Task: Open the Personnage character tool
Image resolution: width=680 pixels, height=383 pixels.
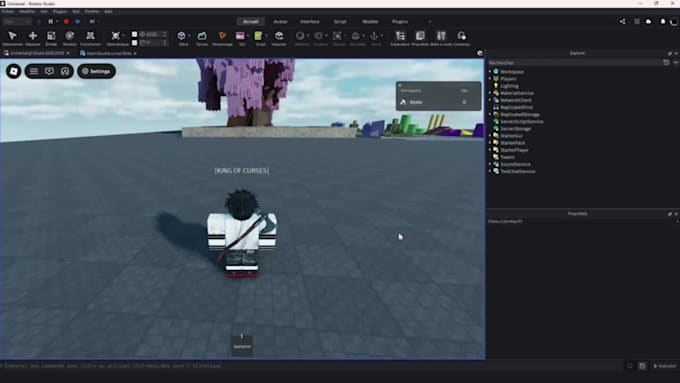Action: (x=222, y=38)
